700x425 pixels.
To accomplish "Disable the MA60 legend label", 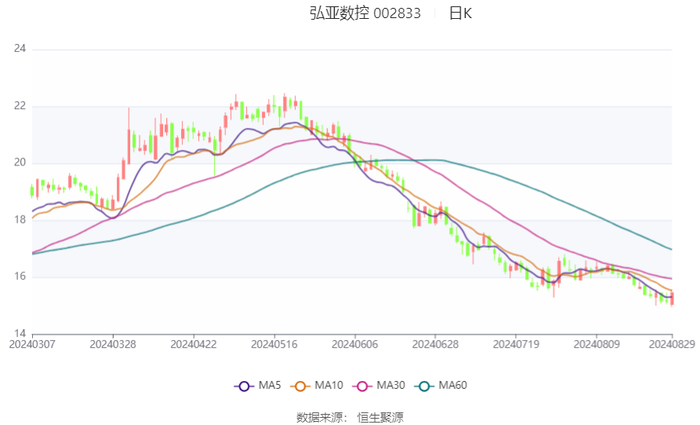I will point(453,386).
